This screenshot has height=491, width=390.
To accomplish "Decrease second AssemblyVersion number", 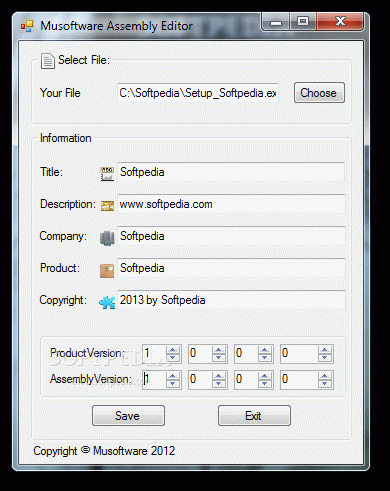I will pos(219,383).
